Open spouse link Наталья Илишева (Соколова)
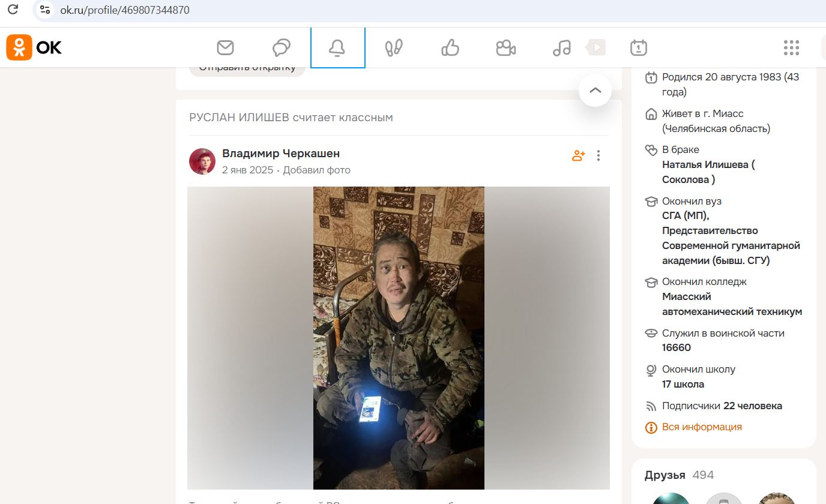826x504 pixels. tap(708, 172)
